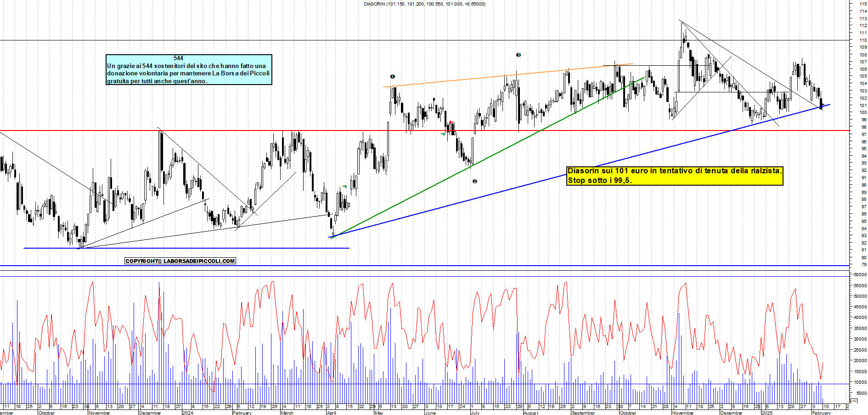868x415 pixels.
Task: Click the 'x10' volume scale label
Action: coord(854,401)
